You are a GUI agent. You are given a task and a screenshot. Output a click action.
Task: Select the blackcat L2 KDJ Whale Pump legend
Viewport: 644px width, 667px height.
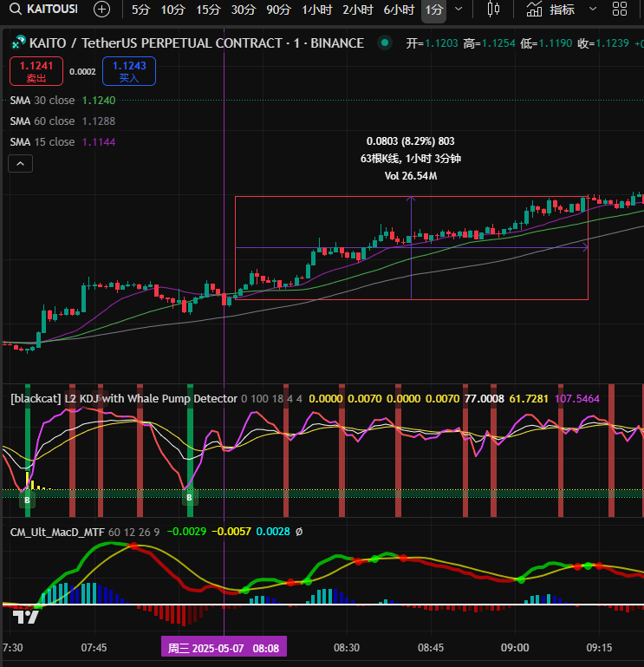(x=124, y=399)
